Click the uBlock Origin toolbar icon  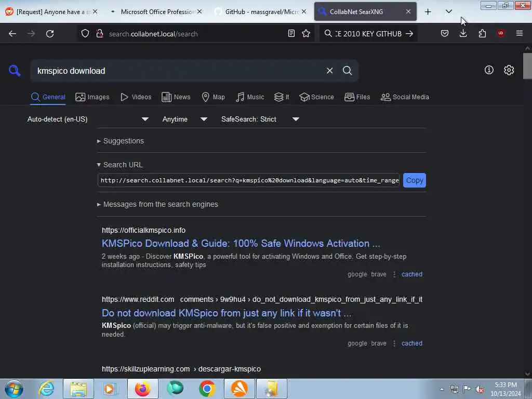[501, 33]
